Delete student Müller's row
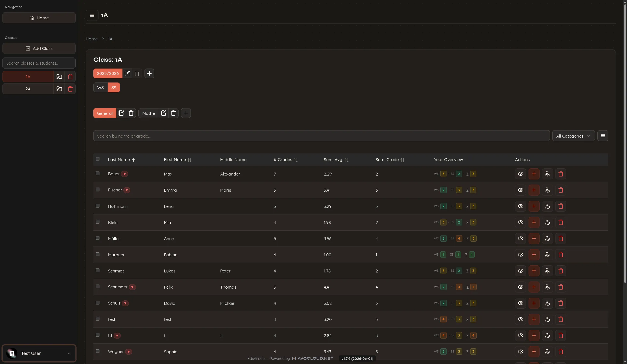Screen dimensions: 627x364 561,238
